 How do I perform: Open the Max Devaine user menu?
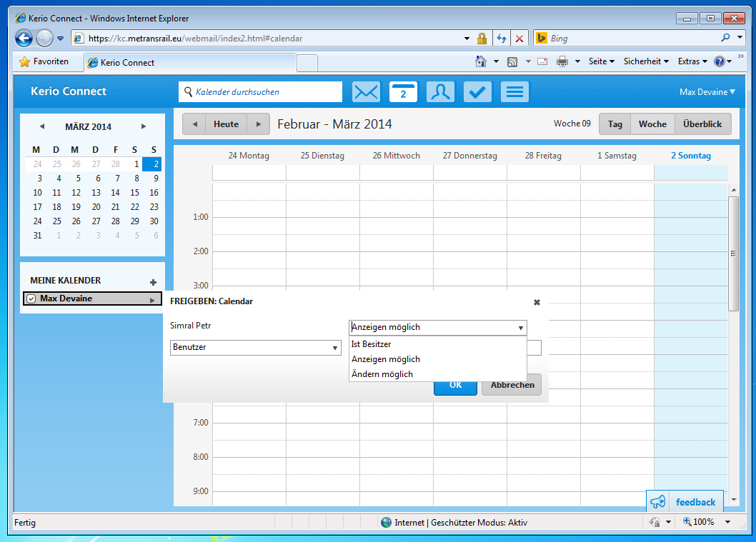tap(707, 91)
